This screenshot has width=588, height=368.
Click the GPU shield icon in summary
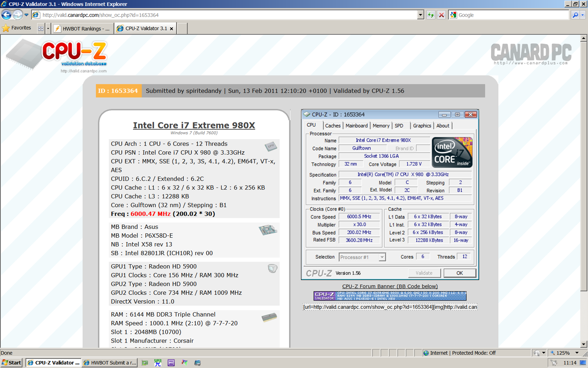coord(272,268)
